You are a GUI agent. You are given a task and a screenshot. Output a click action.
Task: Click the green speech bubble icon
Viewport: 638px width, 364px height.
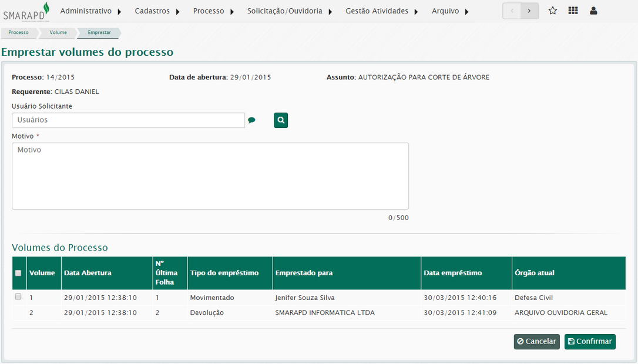pos(251,120)
